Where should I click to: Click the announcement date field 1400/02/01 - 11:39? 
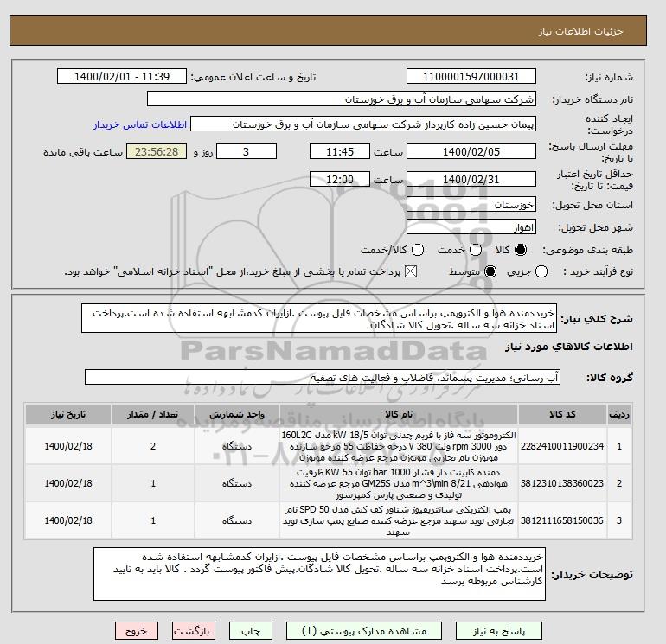[x=122, y=76]
